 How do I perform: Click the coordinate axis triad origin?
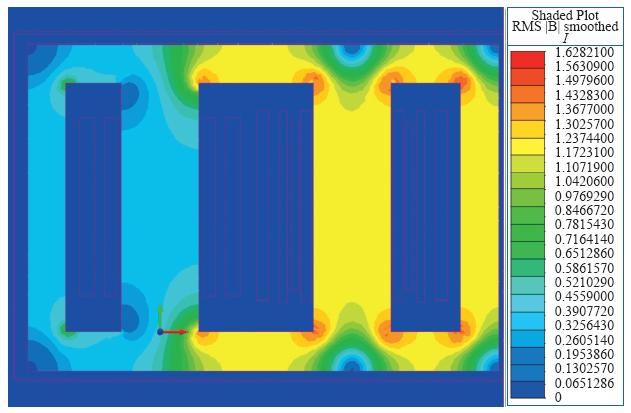click(160, 331)
